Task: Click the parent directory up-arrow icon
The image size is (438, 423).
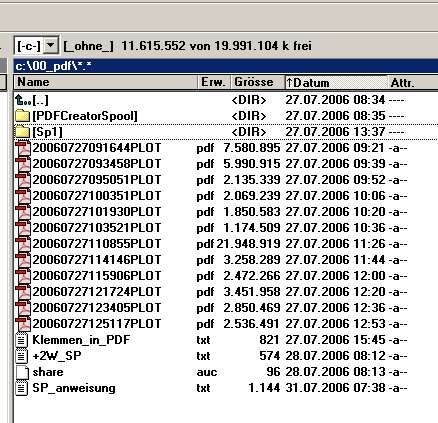Action: pos(23,100)
